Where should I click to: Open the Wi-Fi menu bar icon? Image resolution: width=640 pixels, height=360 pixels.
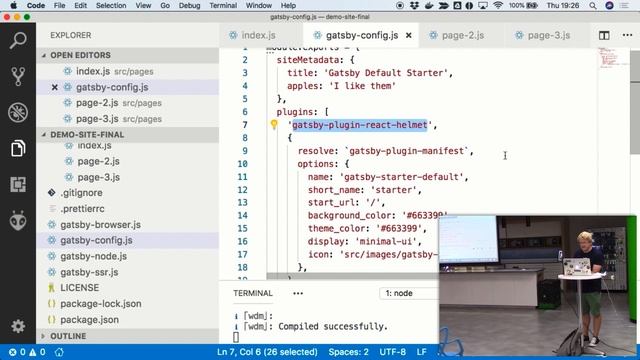pos(498,5)
